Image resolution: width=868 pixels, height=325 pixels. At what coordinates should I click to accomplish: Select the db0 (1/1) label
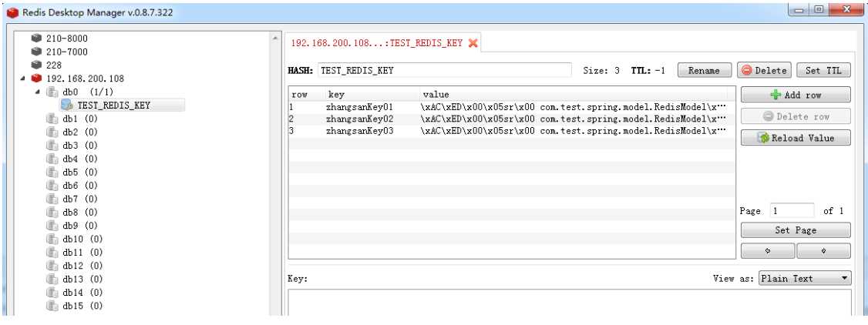coord(87,92)
